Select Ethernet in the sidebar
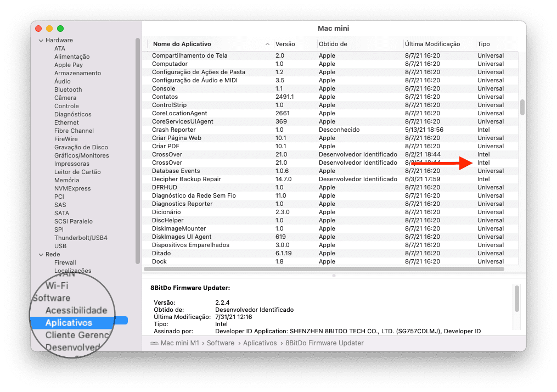 (x=66, y=122)
